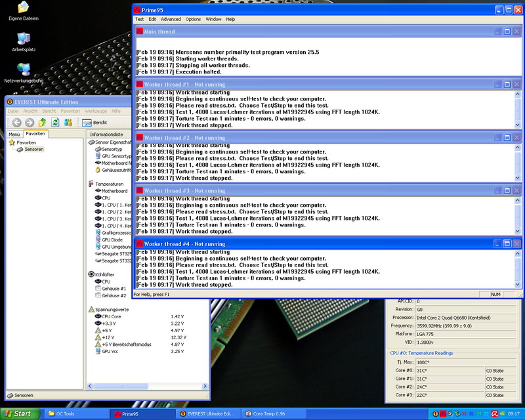Switch to Core Temp 0.96 in taskbar
The image size is (525, 420).
[270, 414]
